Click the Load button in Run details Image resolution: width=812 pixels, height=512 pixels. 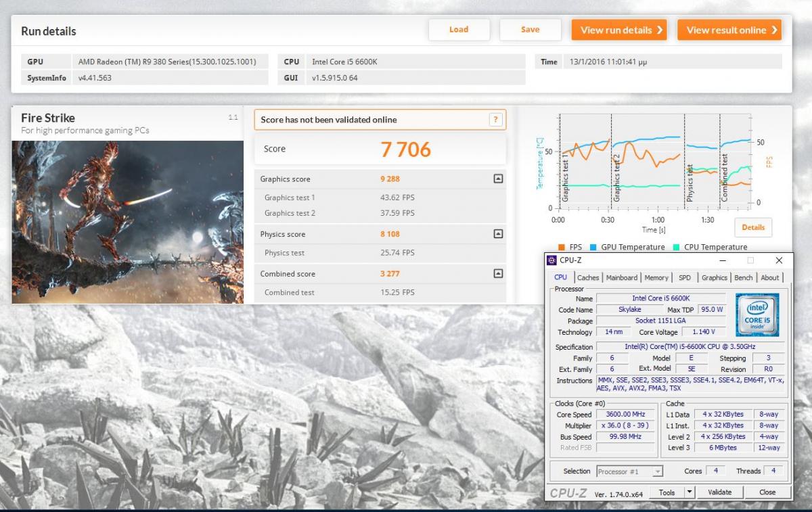coord(459,29)
